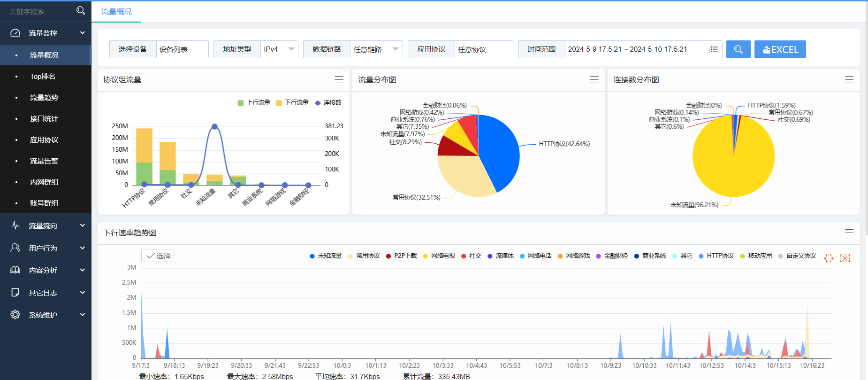The height and width of the screenshot is (380, 868).
Task: Open the 应用协议 任意协议 selector
Action: tap(484, 49)
